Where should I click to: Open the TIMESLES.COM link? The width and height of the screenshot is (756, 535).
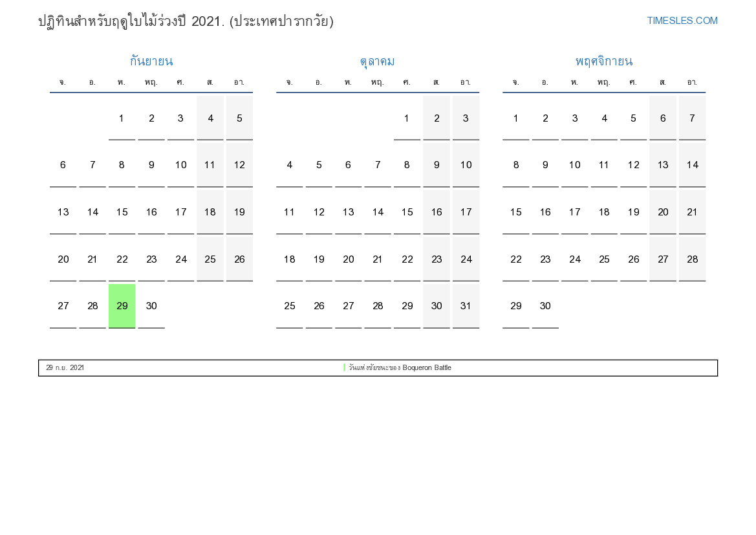tap(682, 21)
